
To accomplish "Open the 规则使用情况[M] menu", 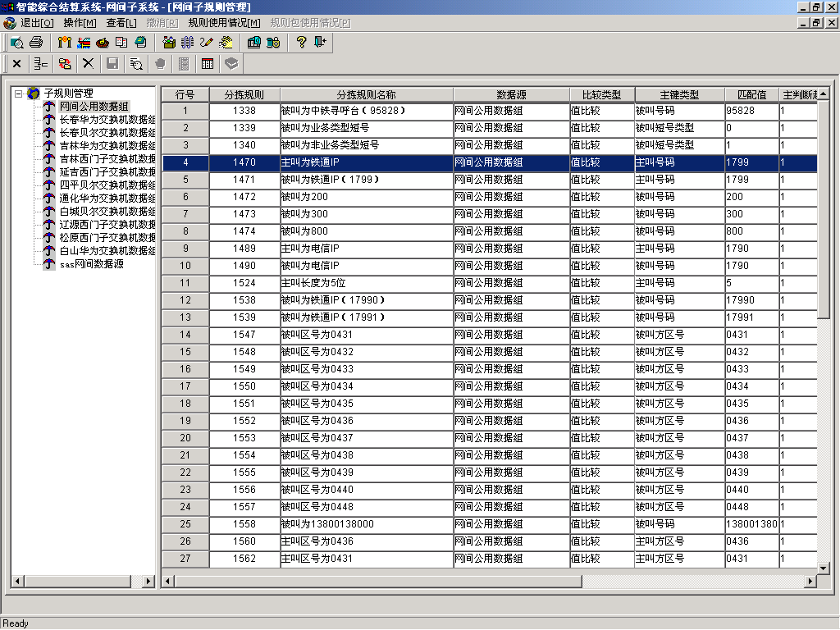I will click(x=224, y=22).
